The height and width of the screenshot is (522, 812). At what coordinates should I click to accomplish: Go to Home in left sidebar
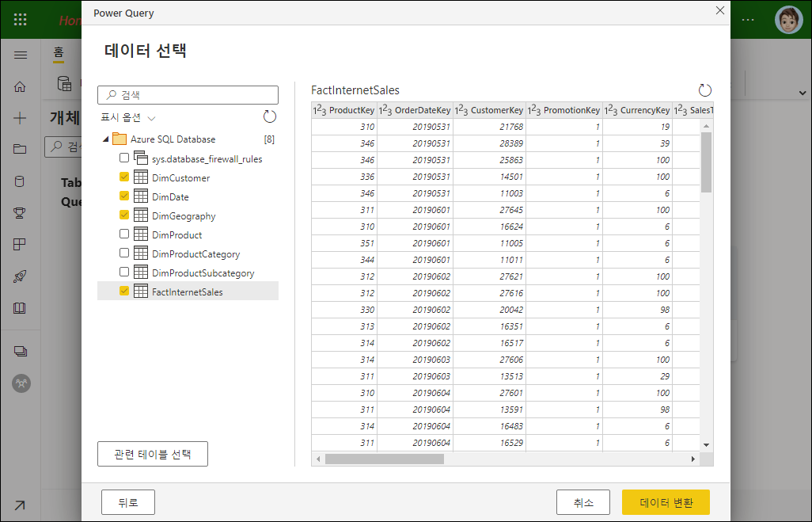click(21, 86)
